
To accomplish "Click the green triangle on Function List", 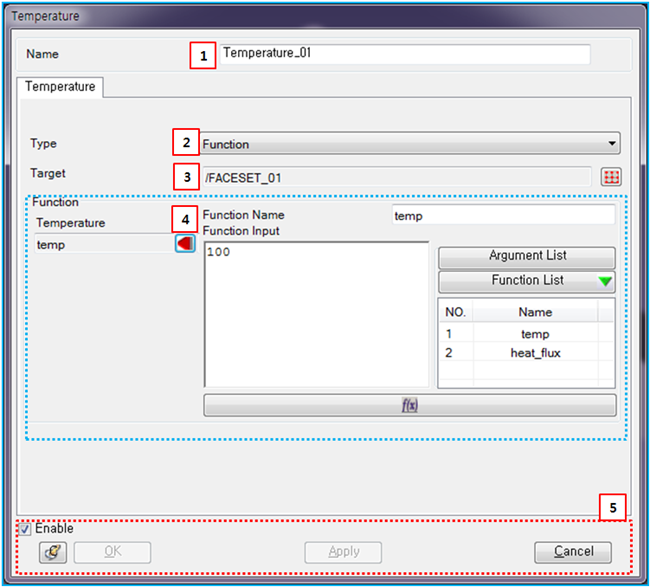I will [605, 281].
